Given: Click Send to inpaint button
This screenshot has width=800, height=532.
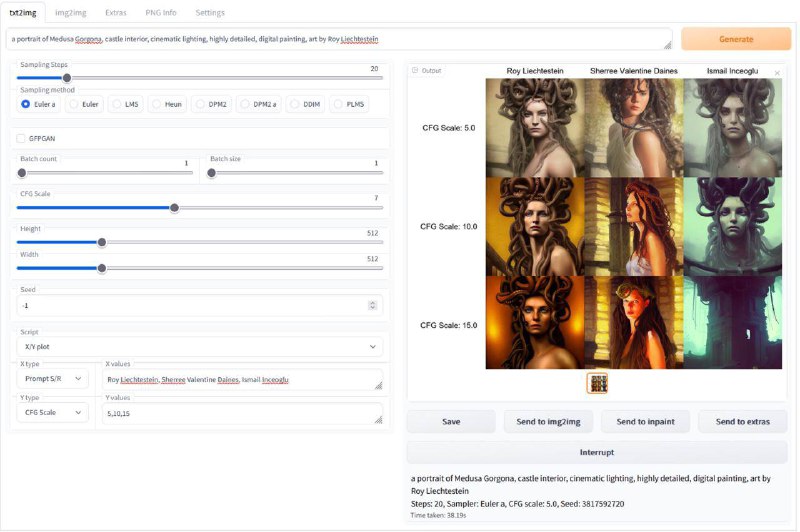Looking at the screenshot, I should (x=645, y=422).
